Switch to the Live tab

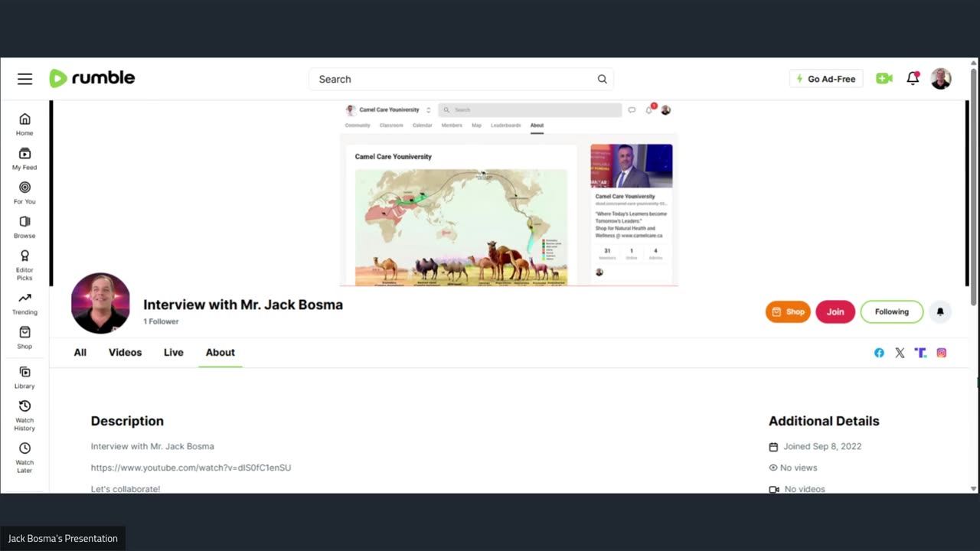[174, 352]
